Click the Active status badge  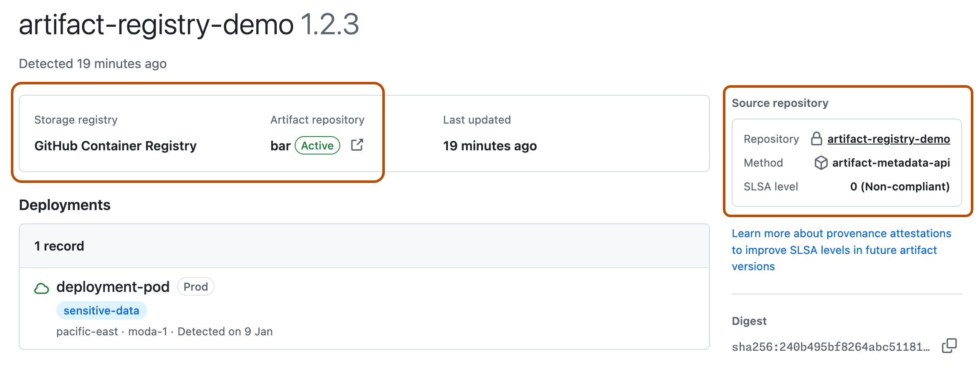317,145
